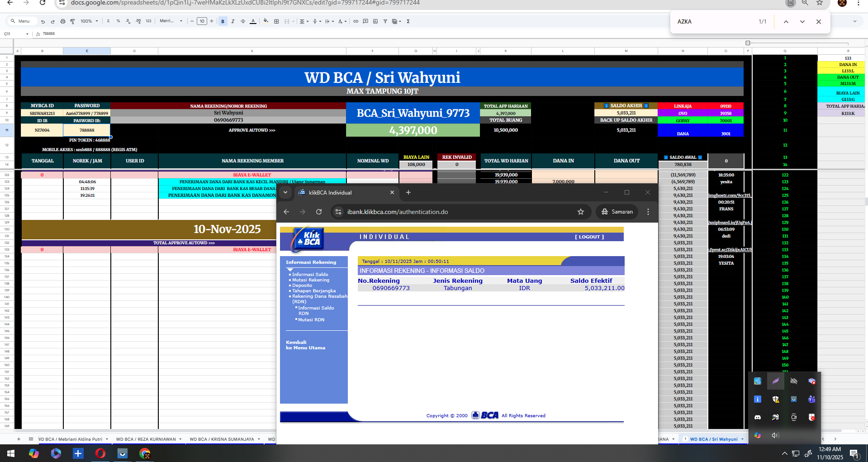Open the Name box C11 dropdown
Image resolution: width=868 pixels, height=462 pixels.
(x=27, y=34)
